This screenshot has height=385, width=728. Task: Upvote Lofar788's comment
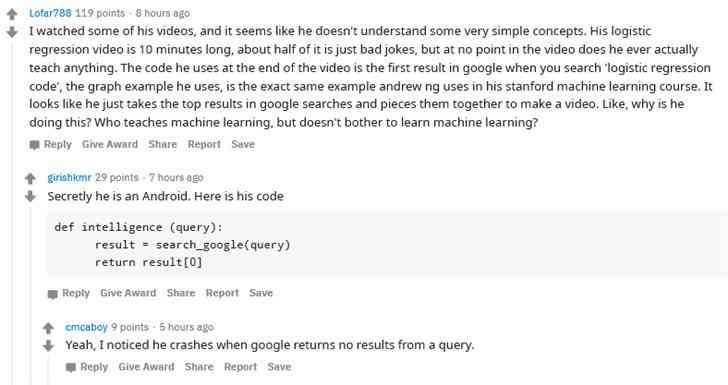(x=12, y=14)
